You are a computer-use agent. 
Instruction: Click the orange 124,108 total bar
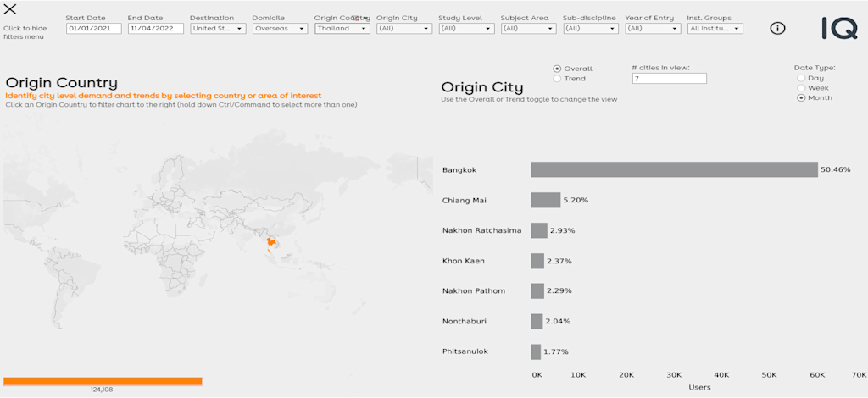[103, 381]
